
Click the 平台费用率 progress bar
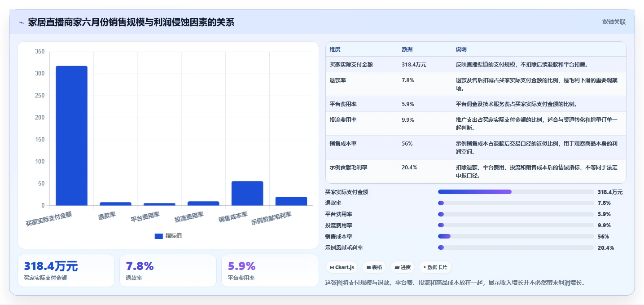[x=516, y=214]
